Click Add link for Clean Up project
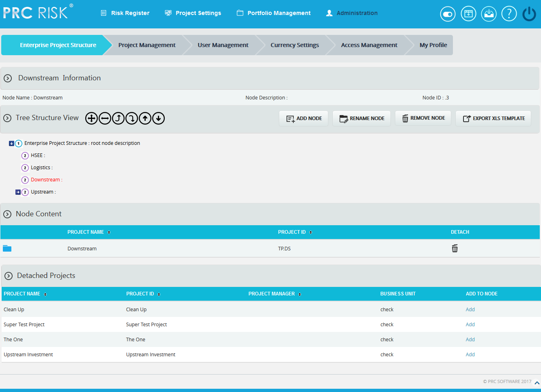 coord(470,309)
